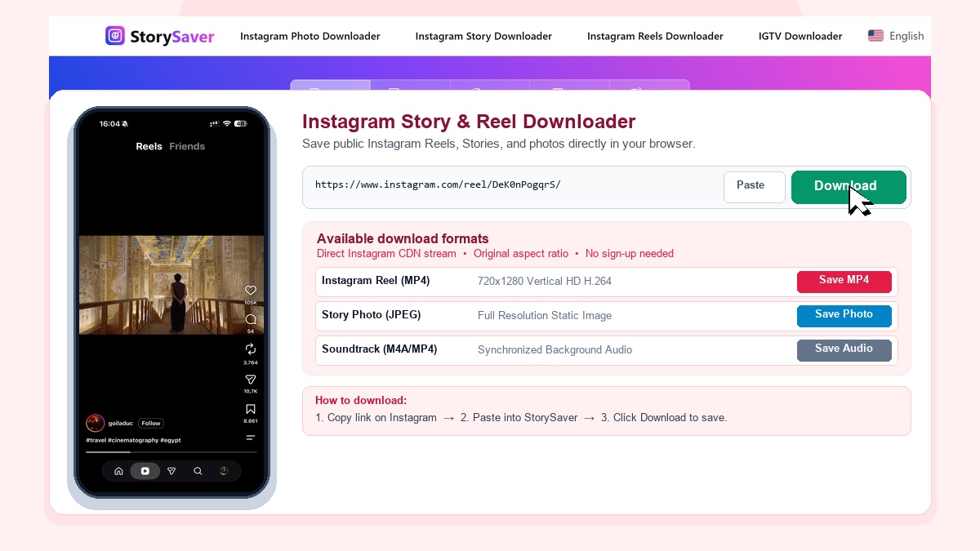The image size is (980, 551).
Task: Click the Egyptian tomb reel video thumbnail
Action: pos(171,285)
